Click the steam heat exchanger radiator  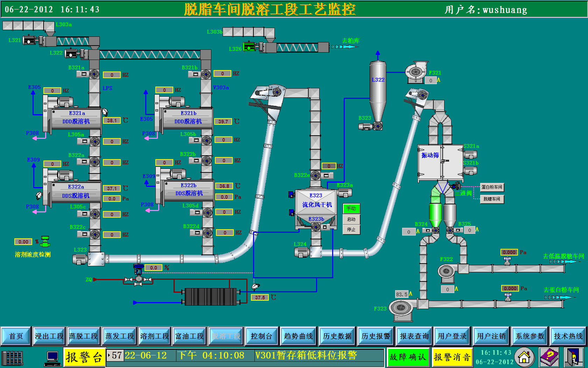pyautogui.click(x=211, y=297)
